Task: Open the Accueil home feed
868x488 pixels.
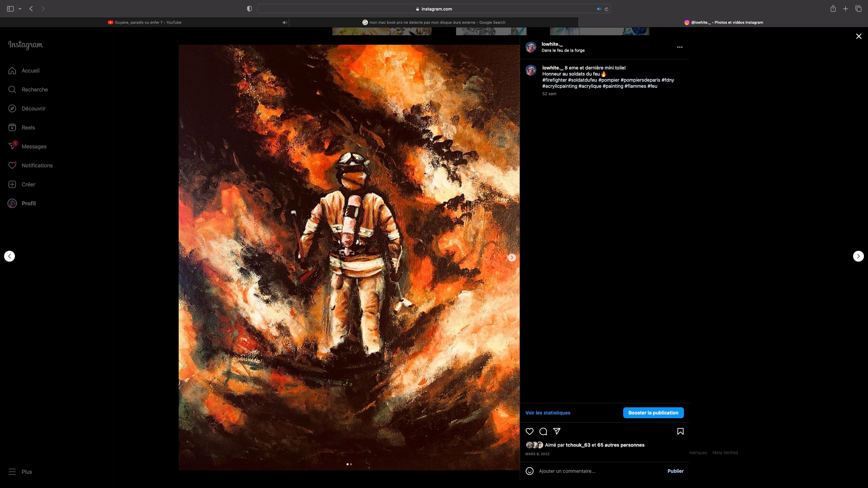Action: pyautogui.click(x=31, y=70)
